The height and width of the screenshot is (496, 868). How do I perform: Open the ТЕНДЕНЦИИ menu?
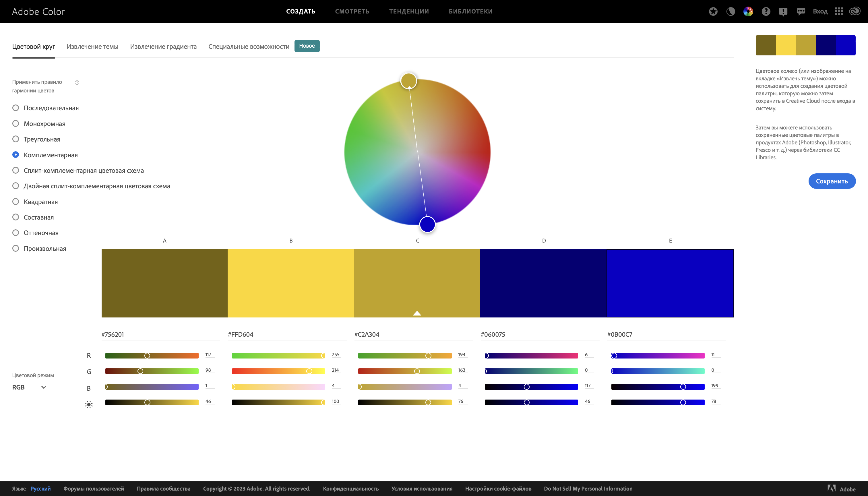(x=409, y=11)
